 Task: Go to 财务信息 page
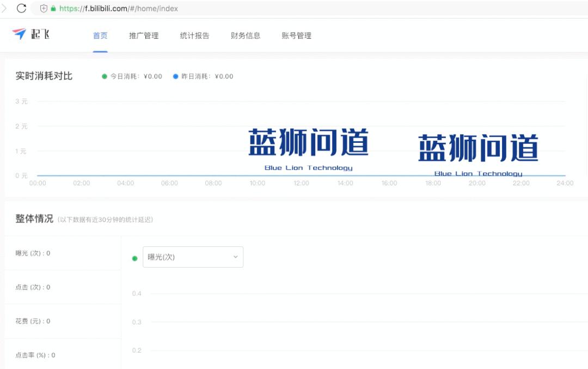point(245,35)
